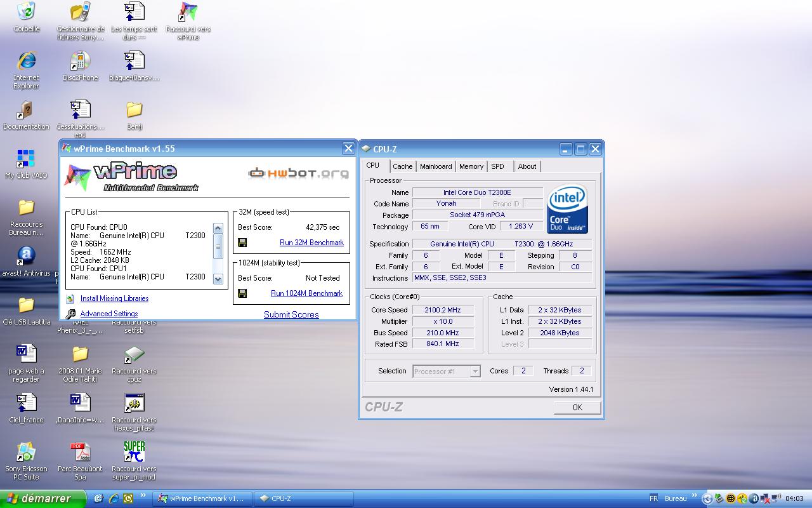Open the démarrer Start menu

click(x=43, y=498)
